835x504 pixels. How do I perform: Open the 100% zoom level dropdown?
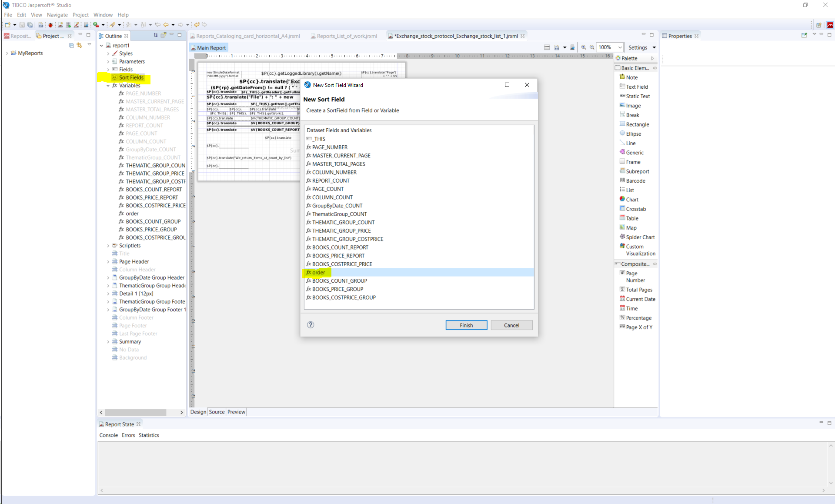click(620, 47)
